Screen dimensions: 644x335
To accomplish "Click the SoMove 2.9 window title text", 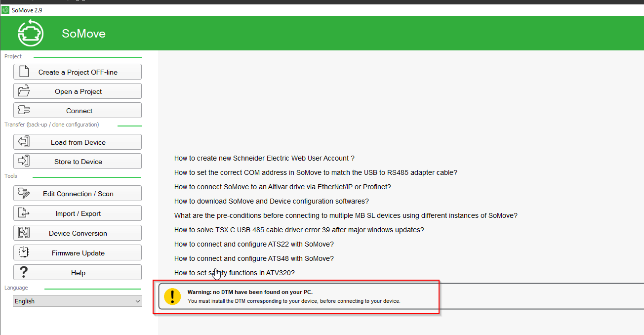I will pos(27,10).
